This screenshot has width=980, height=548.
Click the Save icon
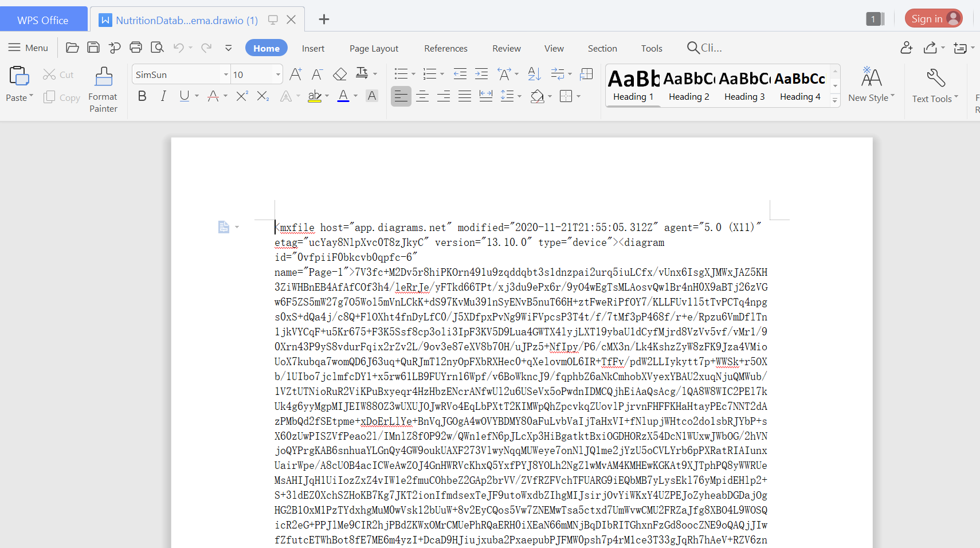(93, 48)
